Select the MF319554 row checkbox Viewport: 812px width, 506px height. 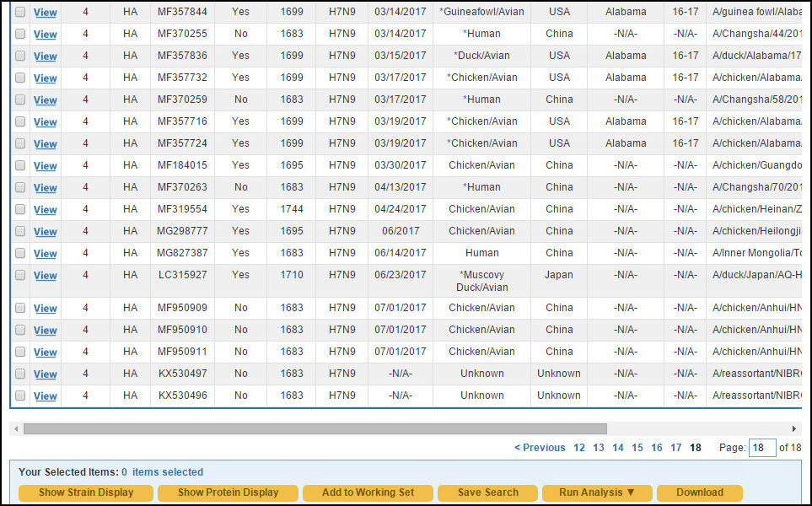[x=20, y=209]
